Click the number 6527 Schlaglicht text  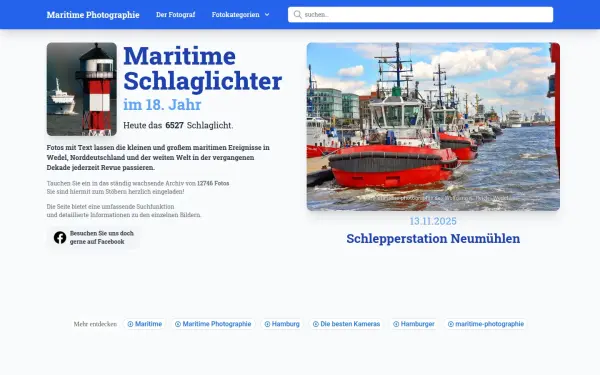coord(178,125)
